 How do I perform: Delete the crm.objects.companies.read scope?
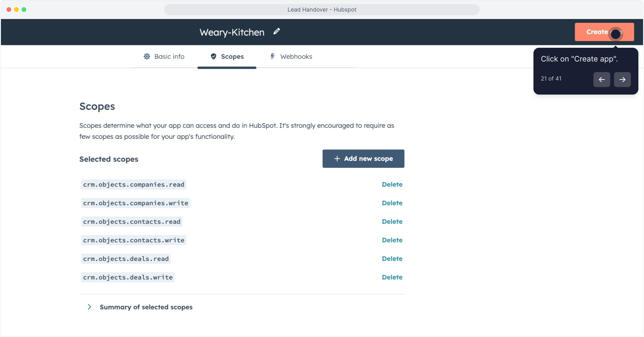(392, 184)
